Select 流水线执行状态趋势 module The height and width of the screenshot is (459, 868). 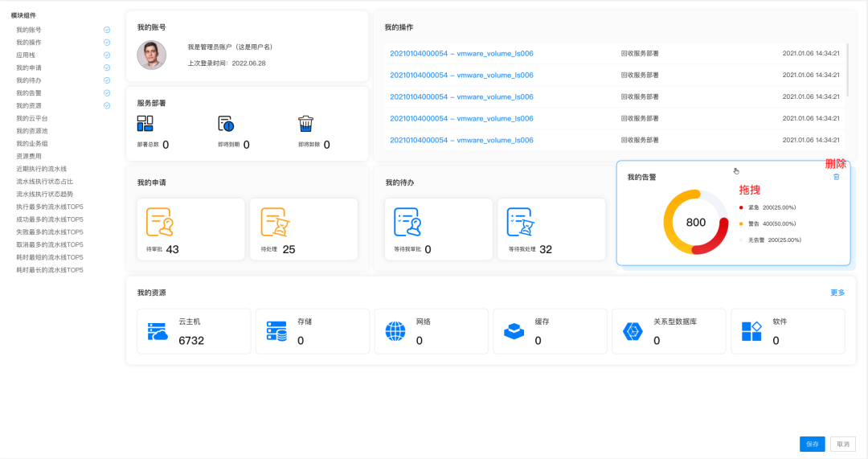pyautogui.click(x=45, y=195)
